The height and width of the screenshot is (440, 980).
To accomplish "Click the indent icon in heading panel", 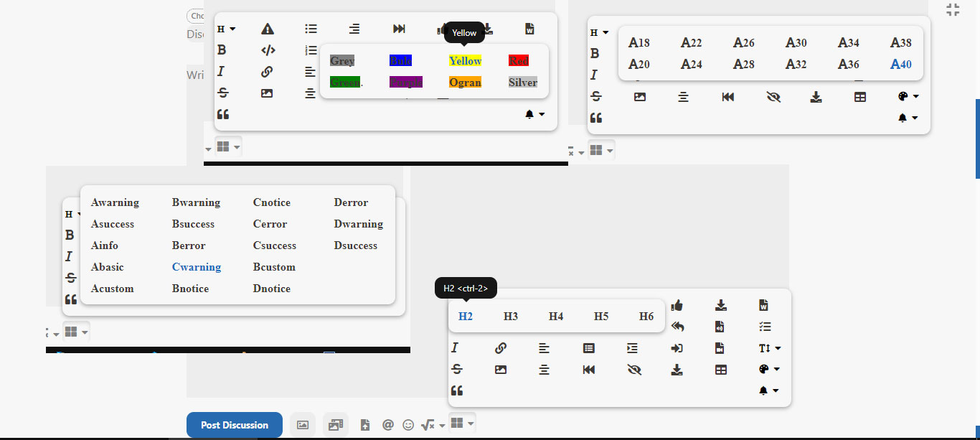I will [632, 348].
